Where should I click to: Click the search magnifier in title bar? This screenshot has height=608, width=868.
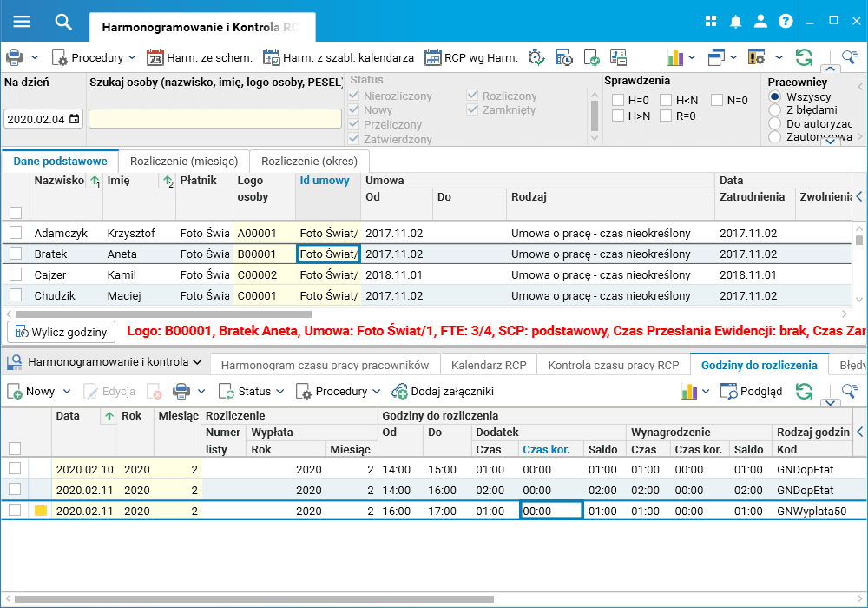click(63, 22)
